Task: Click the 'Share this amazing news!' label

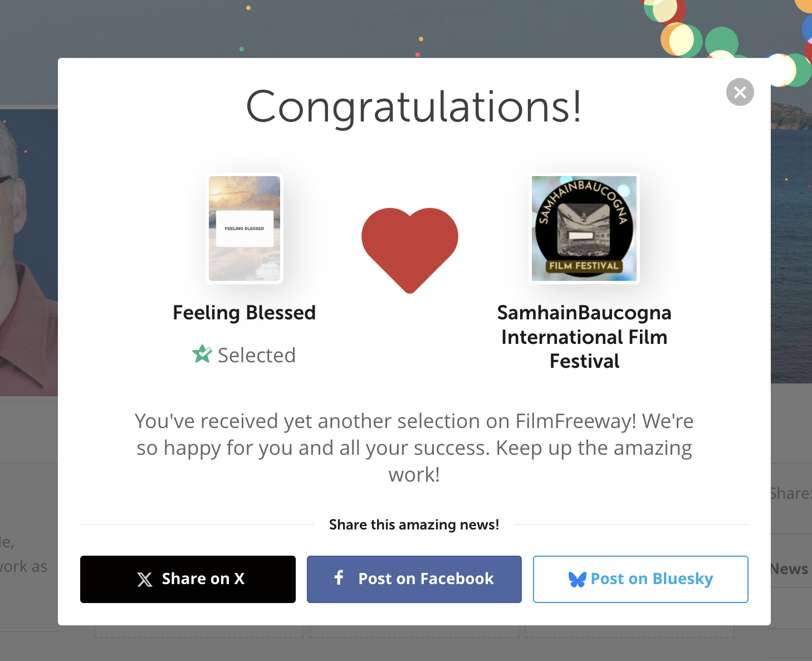Action: [x=414, y=524]
